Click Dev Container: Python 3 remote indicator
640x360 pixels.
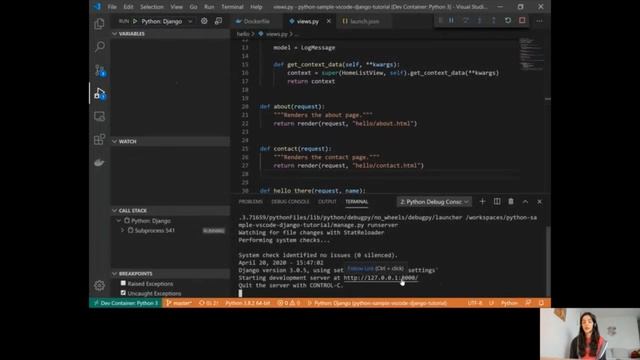click(x=126, y=303)
